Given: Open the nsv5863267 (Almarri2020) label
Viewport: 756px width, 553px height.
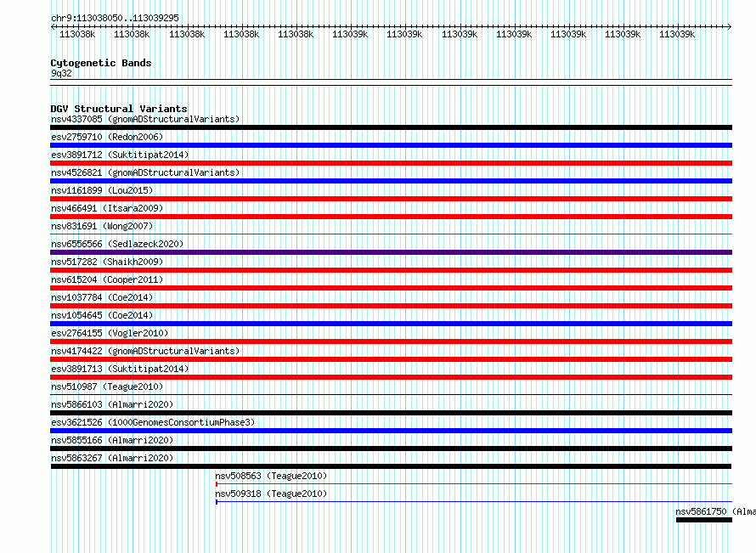Looking at the screenshot, I should tap(112, 458).
